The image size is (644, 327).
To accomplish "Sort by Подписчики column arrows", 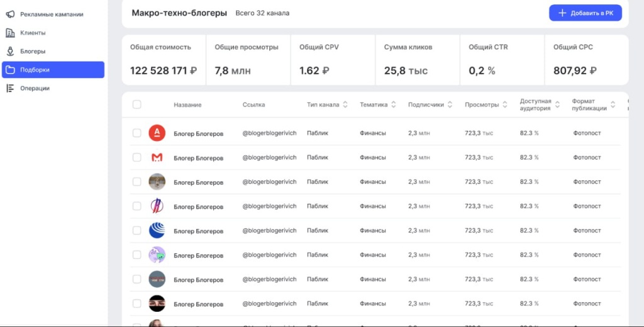I will [x=450, y=105].
